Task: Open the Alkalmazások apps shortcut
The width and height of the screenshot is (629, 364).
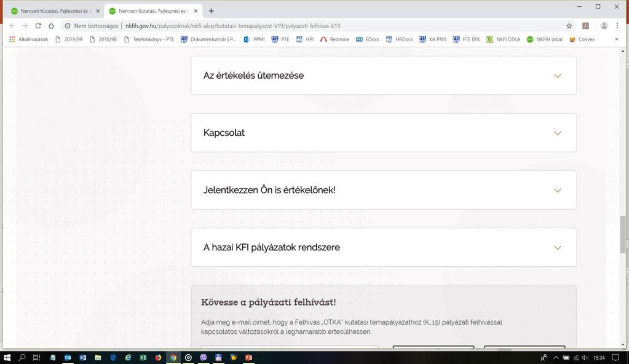Action: 28,39
